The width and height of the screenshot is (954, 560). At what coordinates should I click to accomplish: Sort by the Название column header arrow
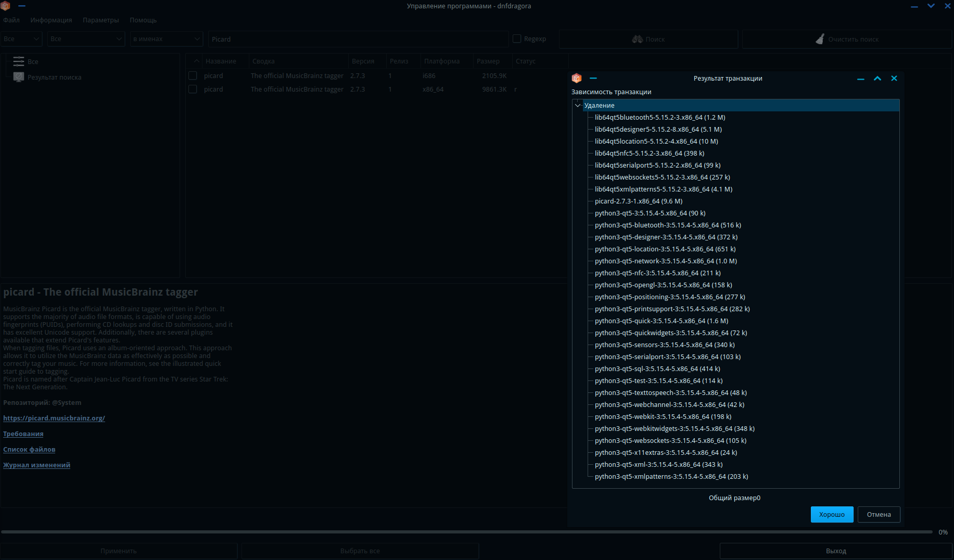(196, 61)
